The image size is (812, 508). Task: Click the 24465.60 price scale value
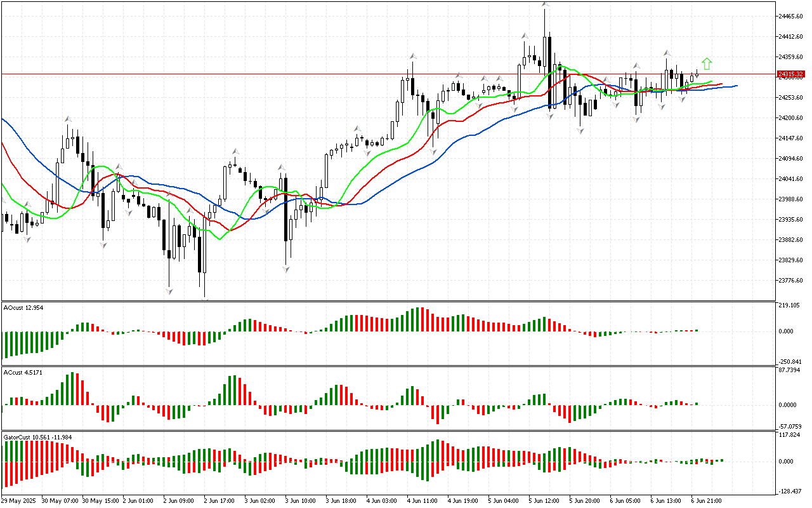point(790,16)
